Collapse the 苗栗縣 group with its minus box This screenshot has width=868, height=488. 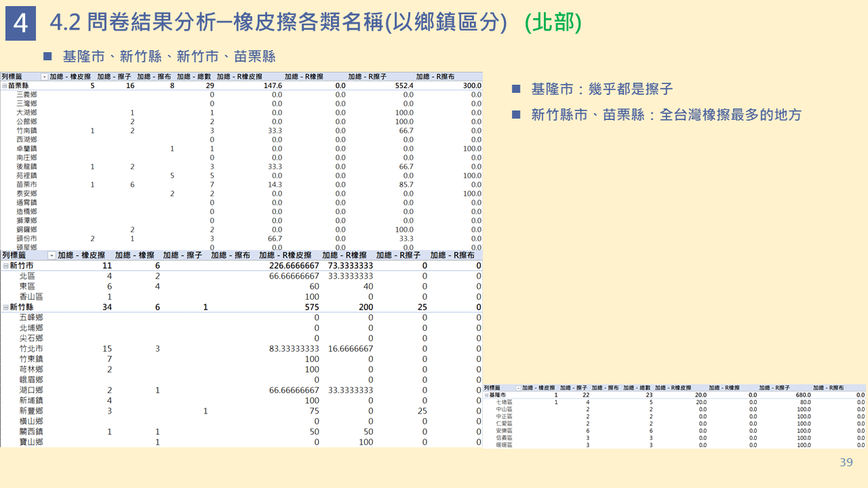(x=4, y=86)
